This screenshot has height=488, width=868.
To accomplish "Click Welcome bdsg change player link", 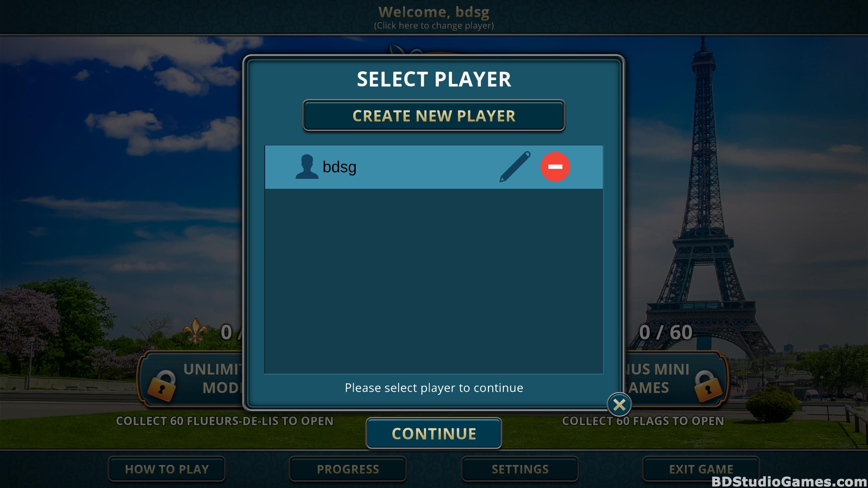I will [x=433, y=17].
